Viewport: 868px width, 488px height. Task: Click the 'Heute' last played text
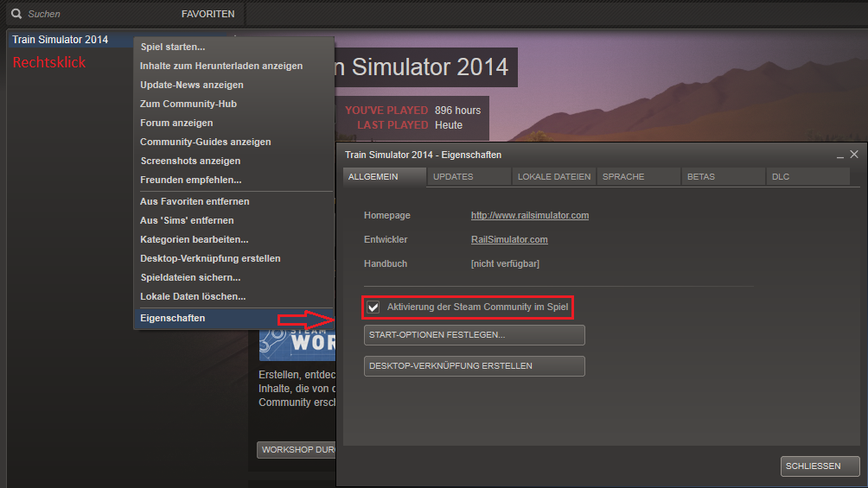[449, 125]
